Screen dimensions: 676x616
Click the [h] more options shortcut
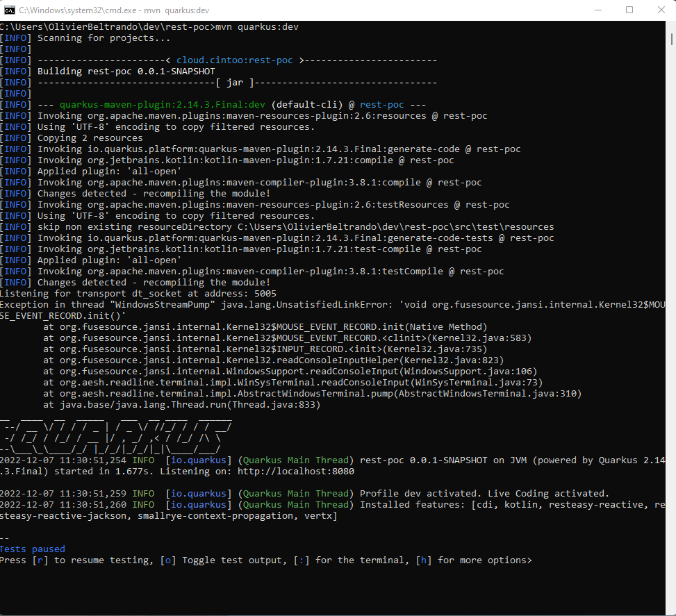pyautogui.click(x=423, y=560)
